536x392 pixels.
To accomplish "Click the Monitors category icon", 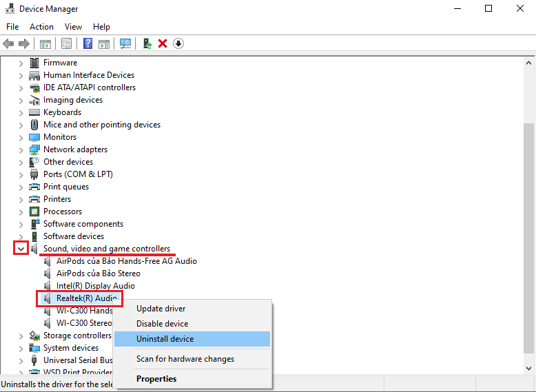I will point(34,137).
